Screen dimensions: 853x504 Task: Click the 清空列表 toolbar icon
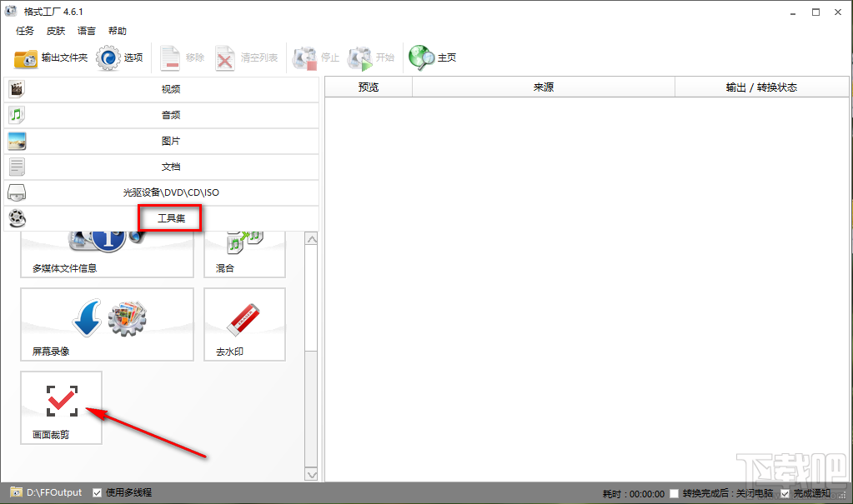[224, 58]
